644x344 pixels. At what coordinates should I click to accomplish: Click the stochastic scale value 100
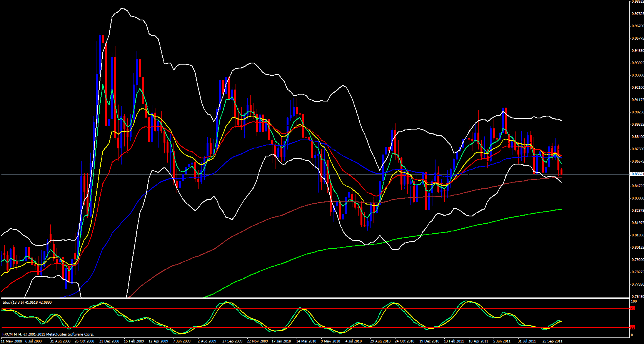pyautogui.click(x=634, y=302)
